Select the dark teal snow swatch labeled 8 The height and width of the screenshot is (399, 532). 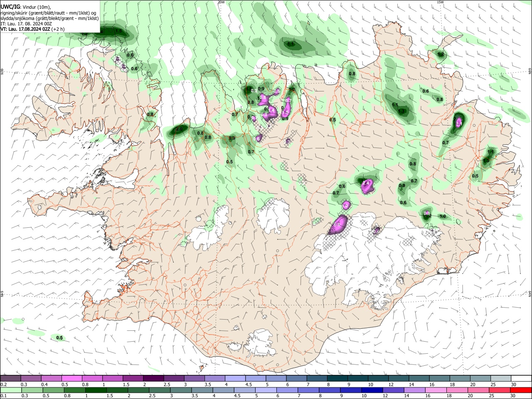coord(337,378)
